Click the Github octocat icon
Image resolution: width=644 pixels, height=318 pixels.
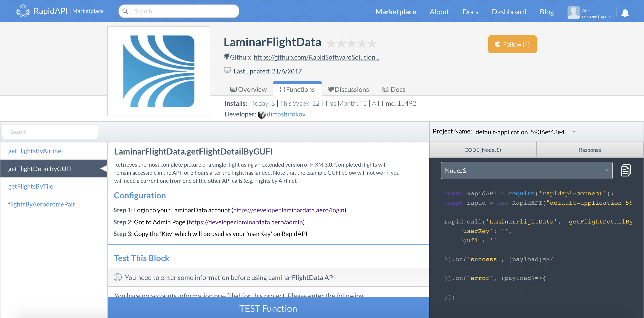(226, 57)
